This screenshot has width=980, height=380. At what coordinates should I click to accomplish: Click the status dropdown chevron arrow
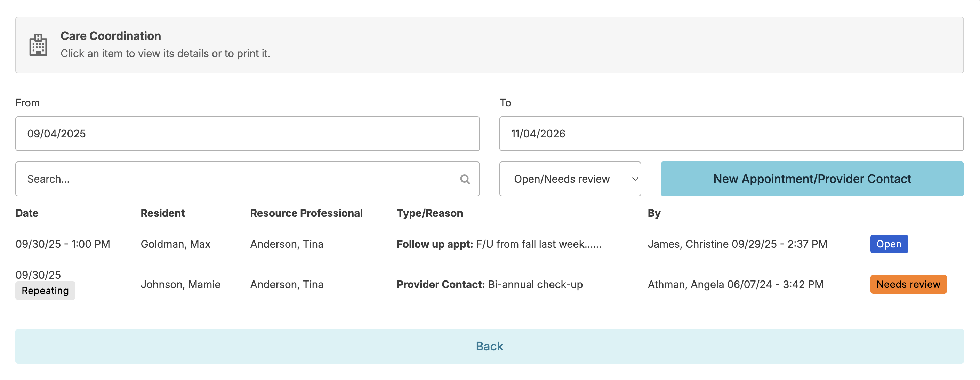point(635,179)
